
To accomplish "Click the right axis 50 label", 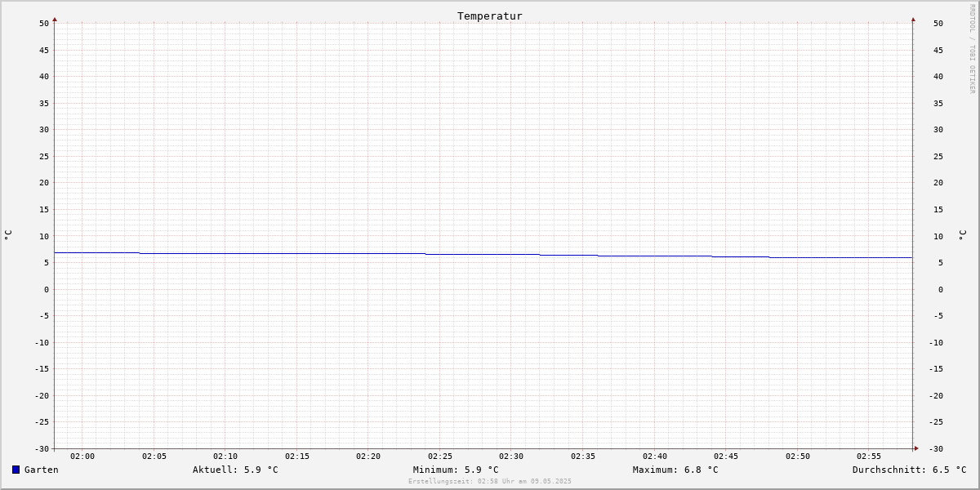I will [938, 23].
